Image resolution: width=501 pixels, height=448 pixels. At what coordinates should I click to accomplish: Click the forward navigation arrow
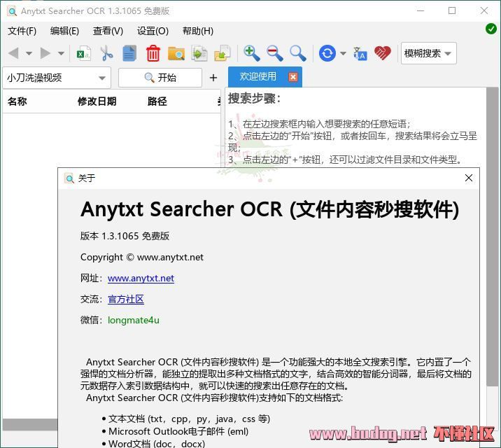(x=45, y=53)
